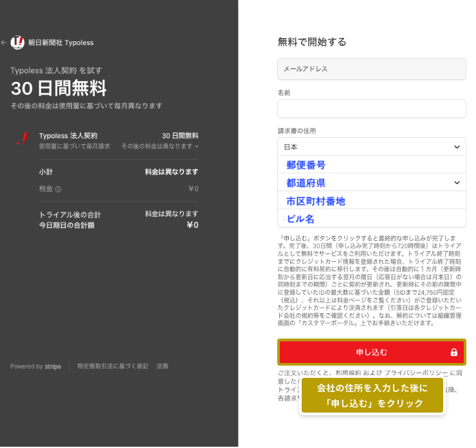This screenshot has height=448, width=476.
Task: Click the Asahi Shimbun Typoless logo icon
Action: 17,42
